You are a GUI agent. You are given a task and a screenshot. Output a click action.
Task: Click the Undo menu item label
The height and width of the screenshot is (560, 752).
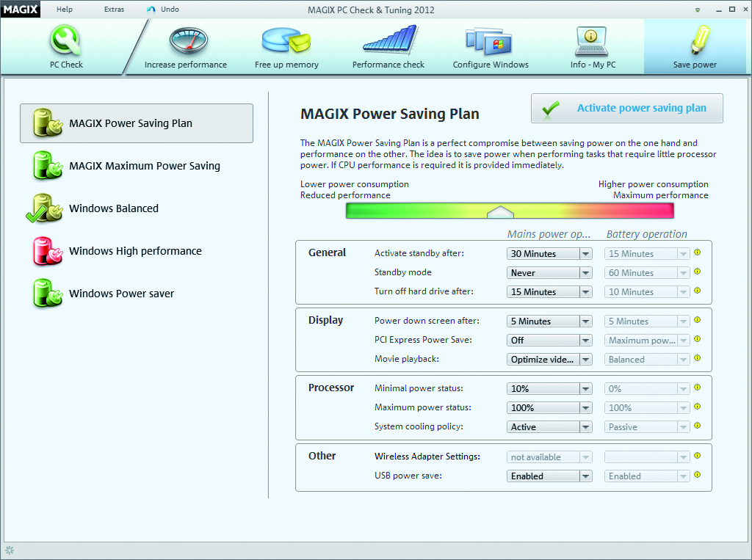click(170, 9)
